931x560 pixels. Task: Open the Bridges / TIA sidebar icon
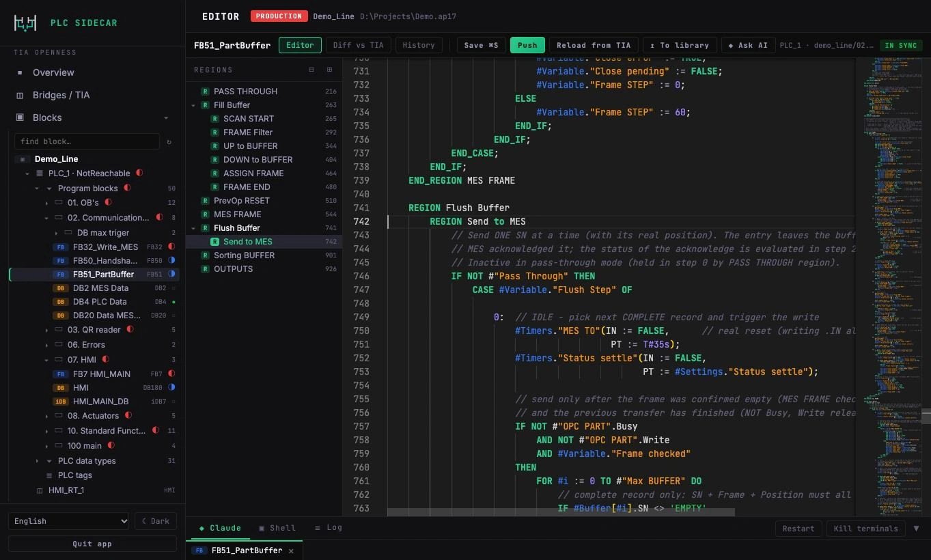tap(20, 95)
